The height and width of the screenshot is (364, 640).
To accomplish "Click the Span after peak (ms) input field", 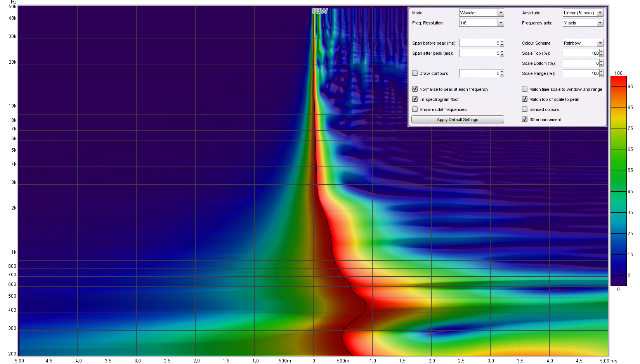I will (x=479, y=53).
